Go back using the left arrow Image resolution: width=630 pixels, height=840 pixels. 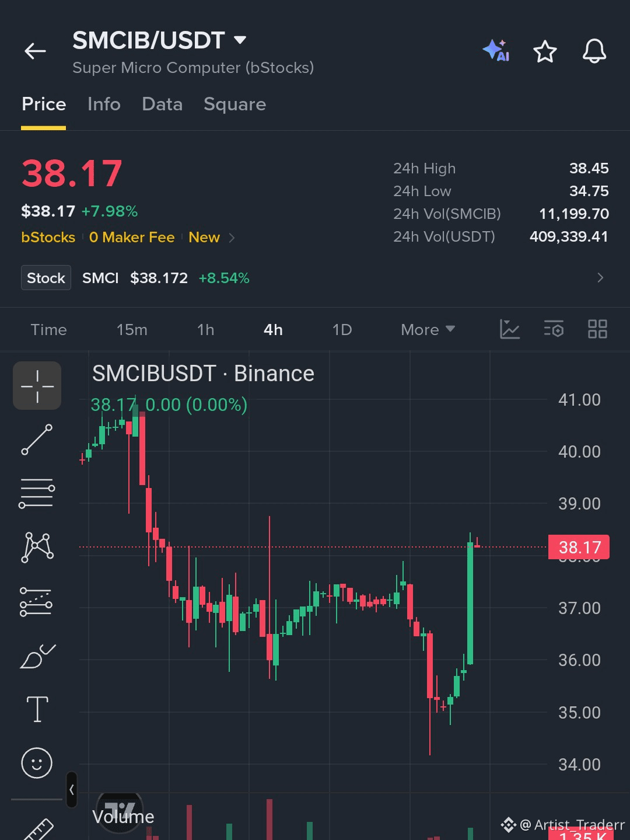[x=35, y=51]
